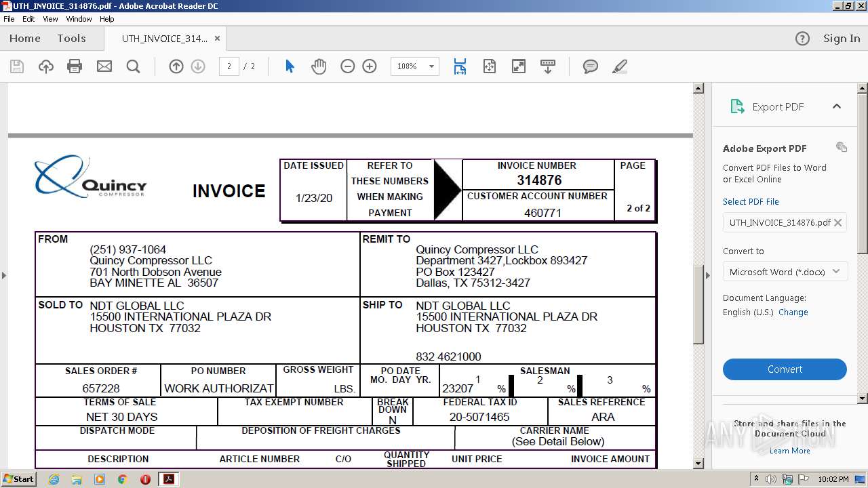Collapse the Export PDF section chevron
The width and height of the screenshot is (868, 488).
[x=837, y=106]
